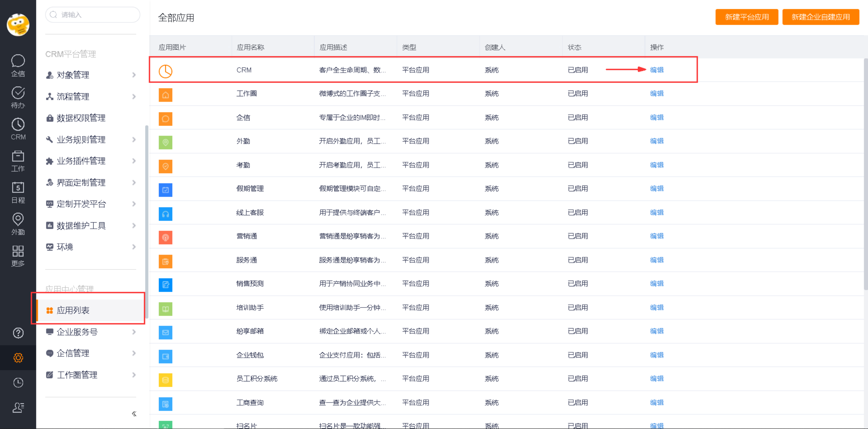This screenshot has height=429, width=868.
Task: Click the 应用名称 column header
Action: [x=251, y=48]
